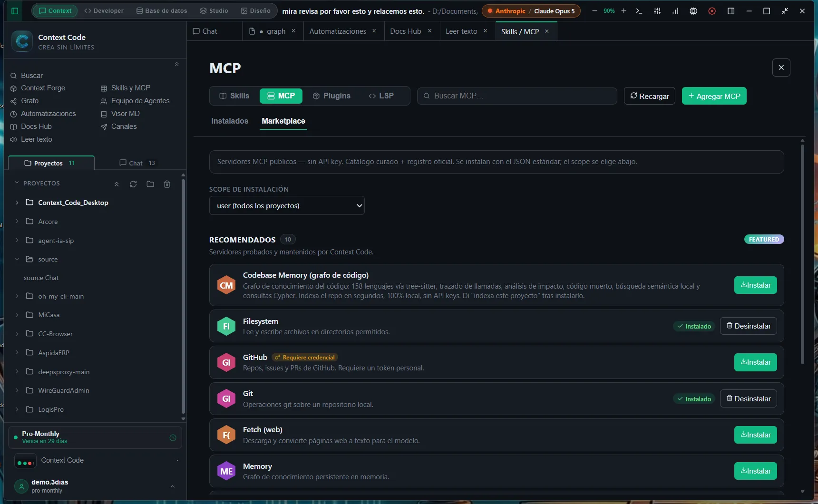818x504 pixels.
Task: Zoom out with the minus icon
Action: tap(594, 11)
